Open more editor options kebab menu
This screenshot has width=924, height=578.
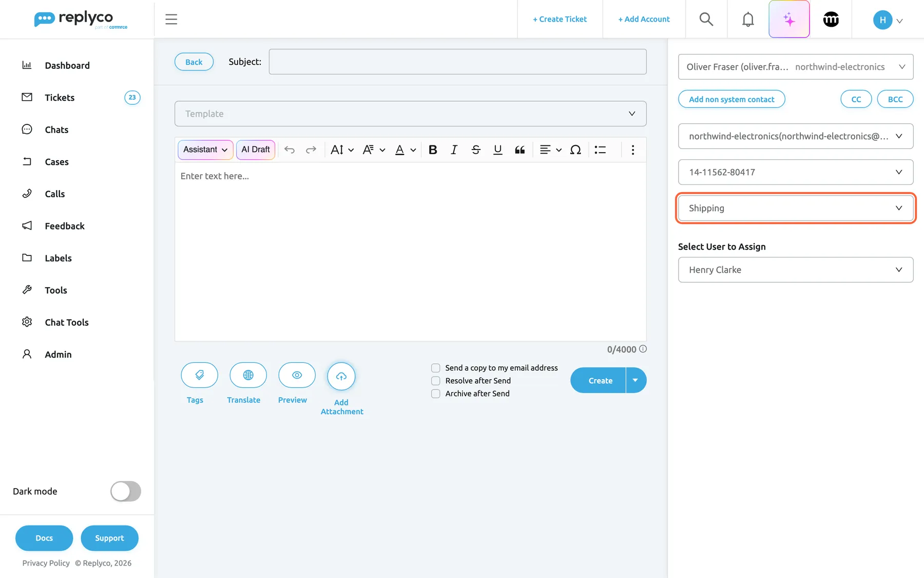coord(633,150)
